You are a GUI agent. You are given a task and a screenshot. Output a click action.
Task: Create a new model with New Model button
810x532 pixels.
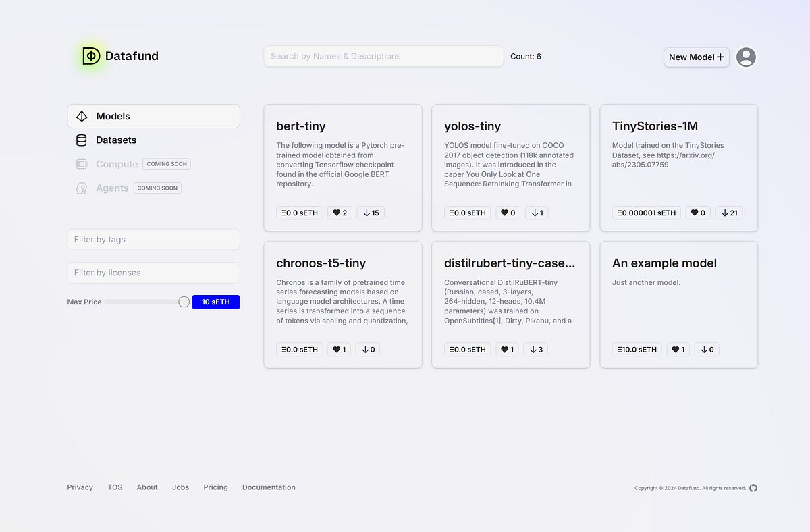[x=696, y=57]
